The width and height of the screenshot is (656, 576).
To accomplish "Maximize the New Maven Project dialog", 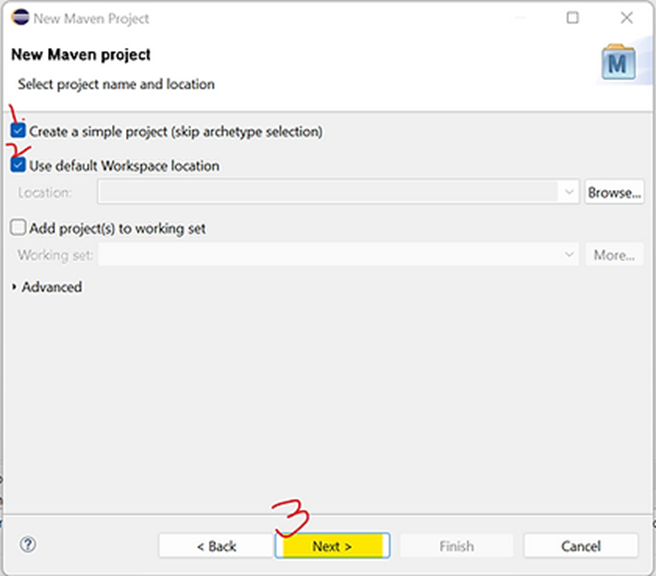I will coord(572,18).
